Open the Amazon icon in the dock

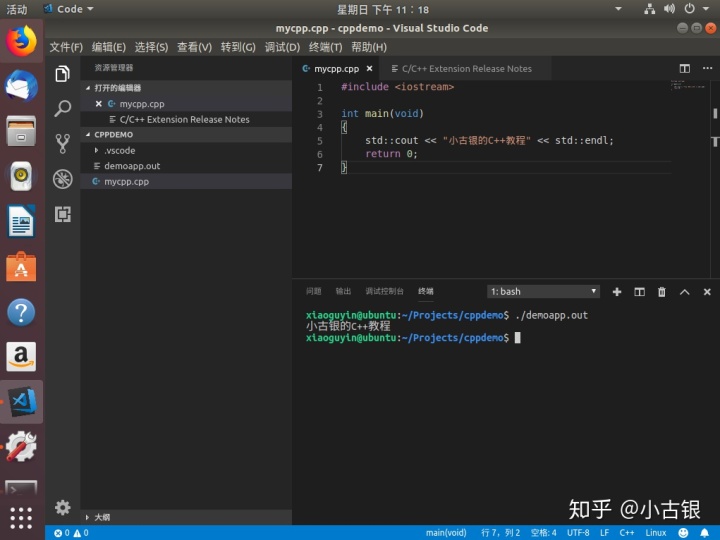[21, 357]
